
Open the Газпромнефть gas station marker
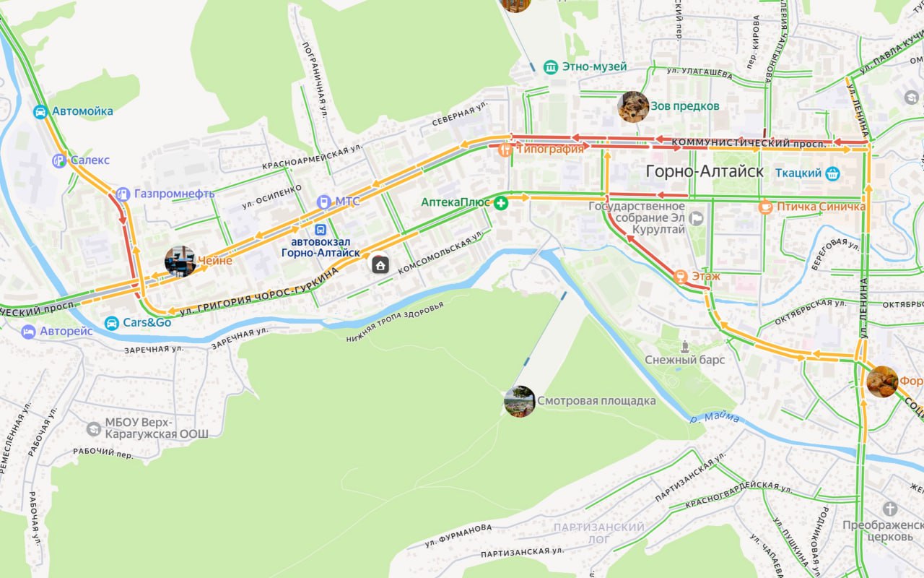tap(123, 194)
